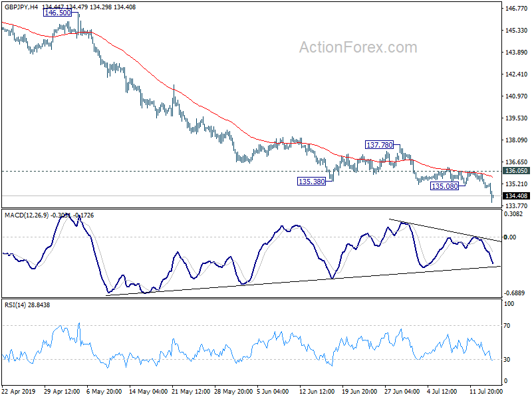Click the MACD scale value 0.3082
This screenshot has width=532, height=399.
click(513, 213)
